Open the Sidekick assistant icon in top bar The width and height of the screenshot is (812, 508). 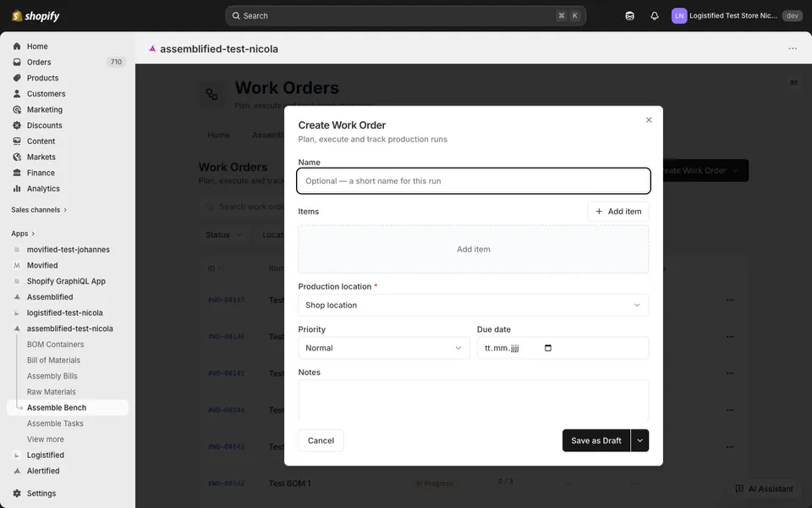pos(629,16)
